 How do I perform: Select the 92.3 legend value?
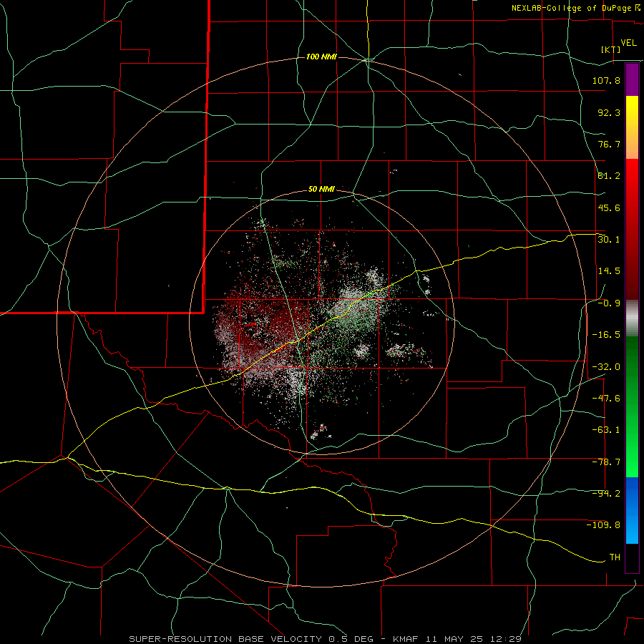(x=609, y=112)
